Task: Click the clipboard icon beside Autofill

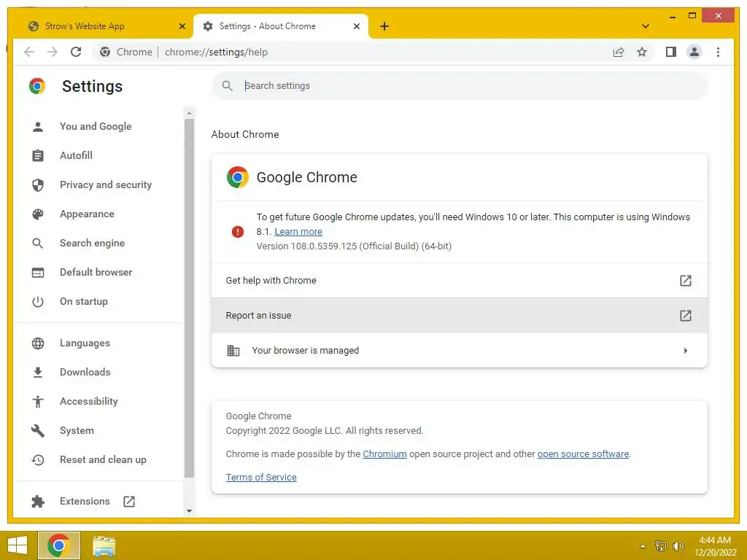Action: click(x=38, y=156)
